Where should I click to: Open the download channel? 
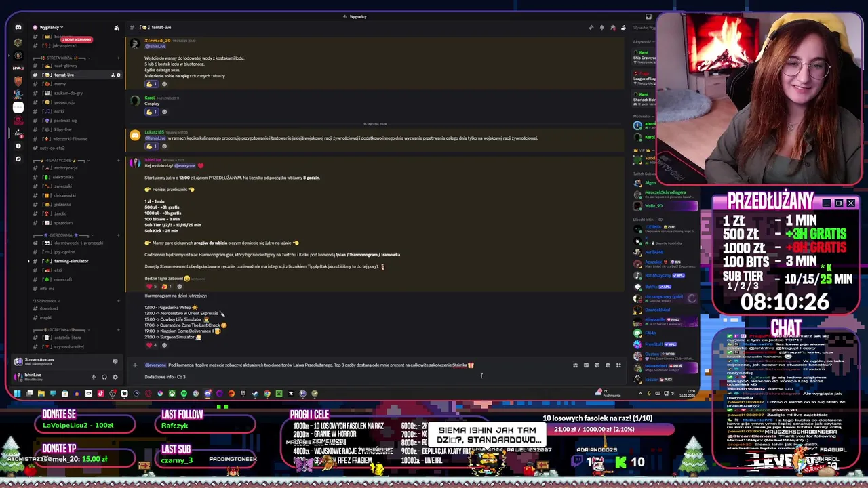coord(76,308)
